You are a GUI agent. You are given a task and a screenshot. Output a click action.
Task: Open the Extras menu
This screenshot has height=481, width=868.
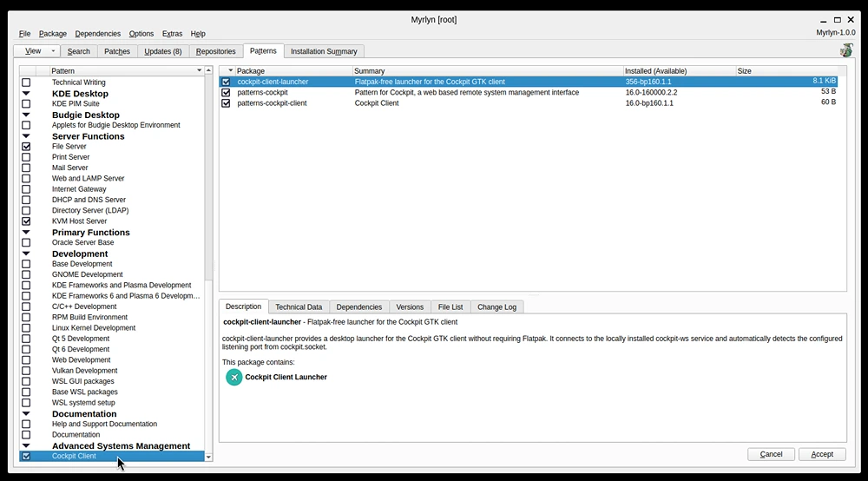(x=172, y=34)
